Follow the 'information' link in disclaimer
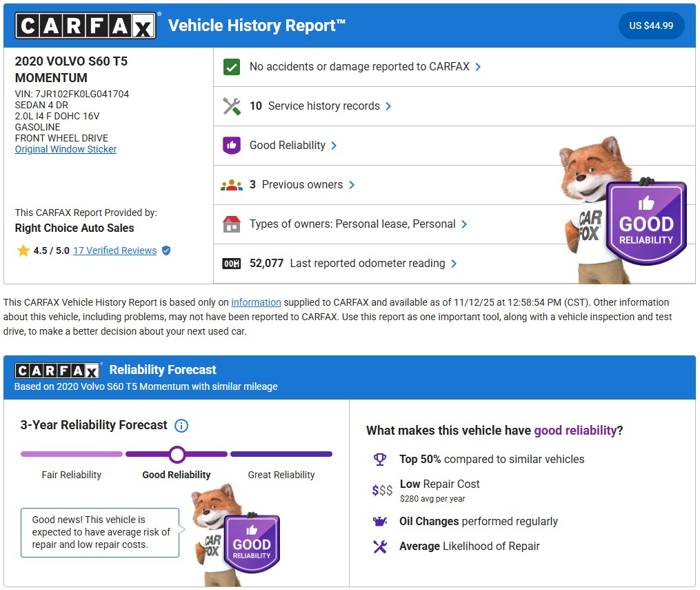 256,302
